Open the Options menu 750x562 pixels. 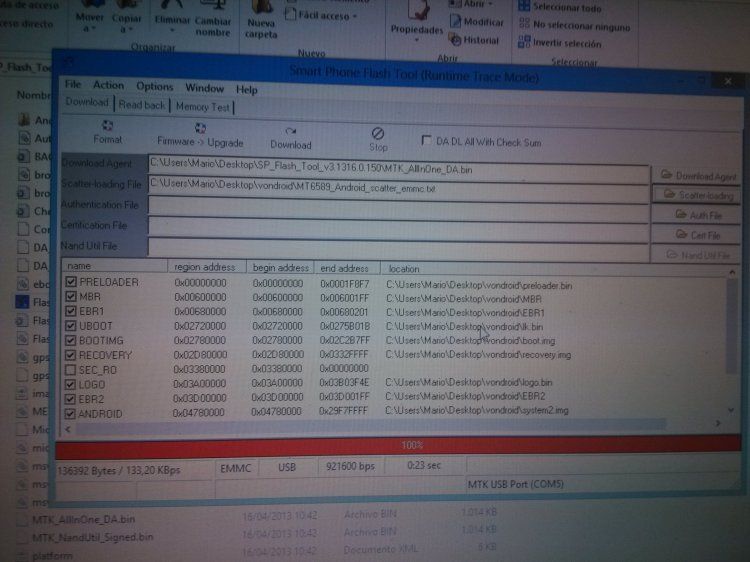154,87
